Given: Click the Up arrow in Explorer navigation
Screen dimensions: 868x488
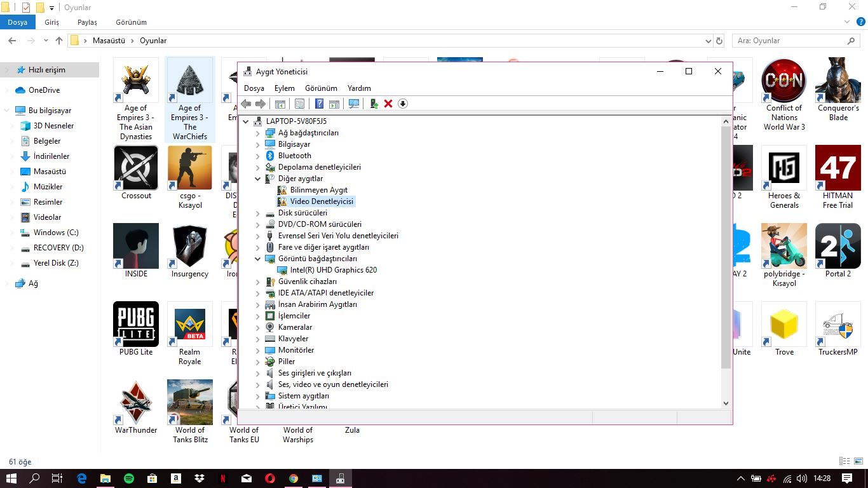Looking at the screenshot, I should pyautogui.click(x=59, y=41).
